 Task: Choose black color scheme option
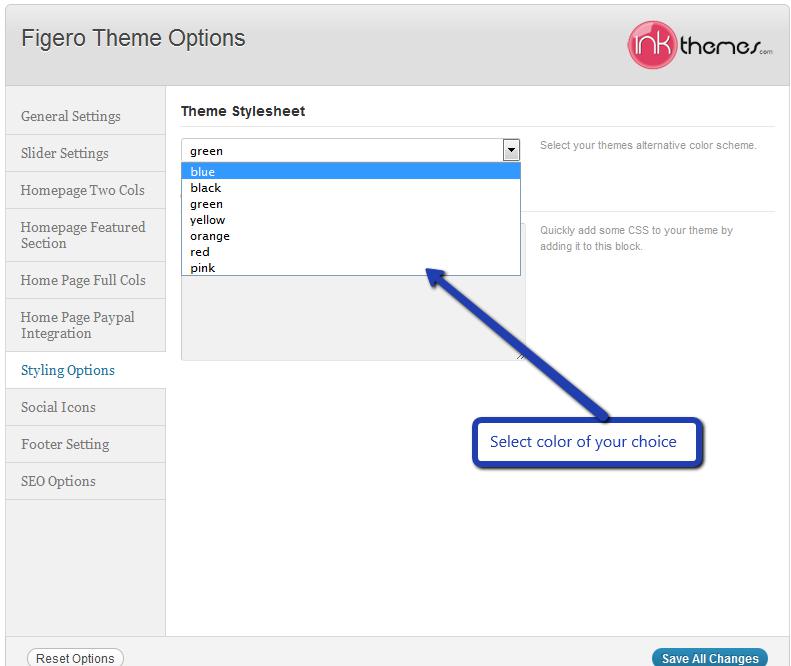coord(351,188)
